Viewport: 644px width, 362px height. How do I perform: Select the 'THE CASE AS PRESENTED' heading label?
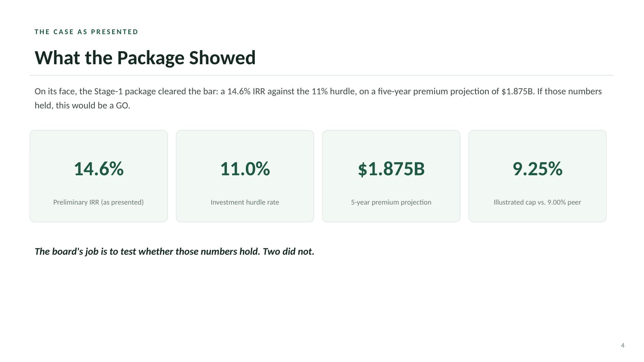click(87, 32)
